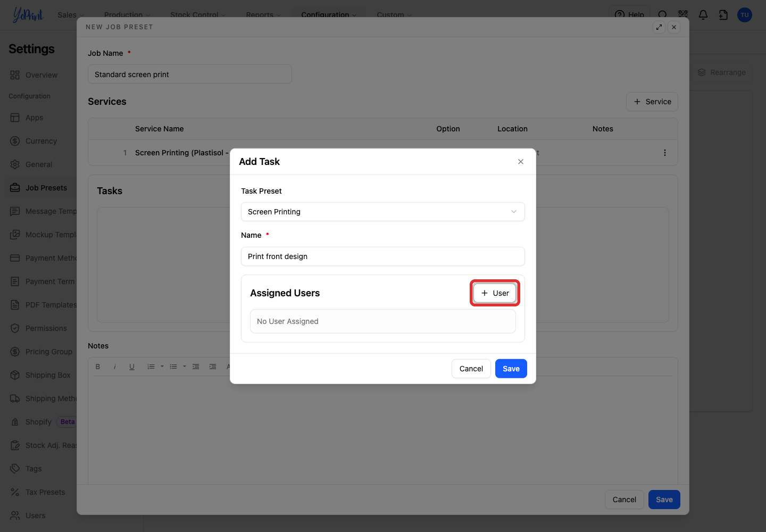The width and height of the screenshot is (766, 532).
Task: Go to Overview in Settings sidebar
Action: coord(41,75)
